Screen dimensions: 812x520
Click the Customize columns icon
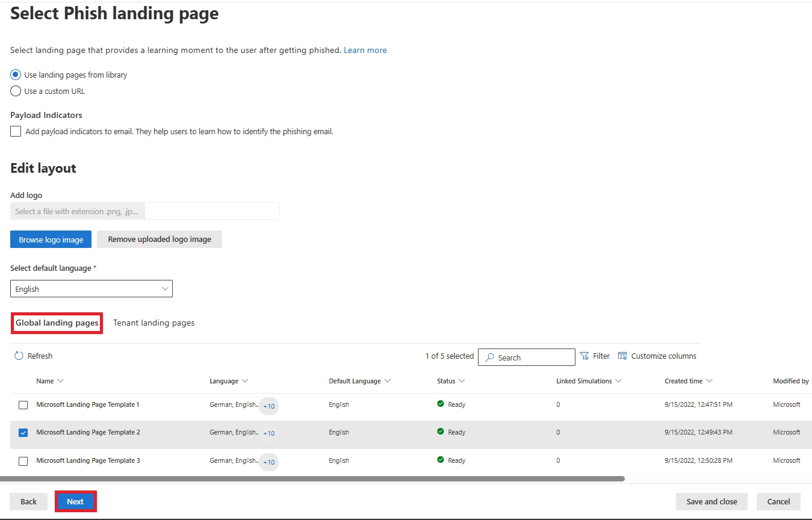[622, 356]
